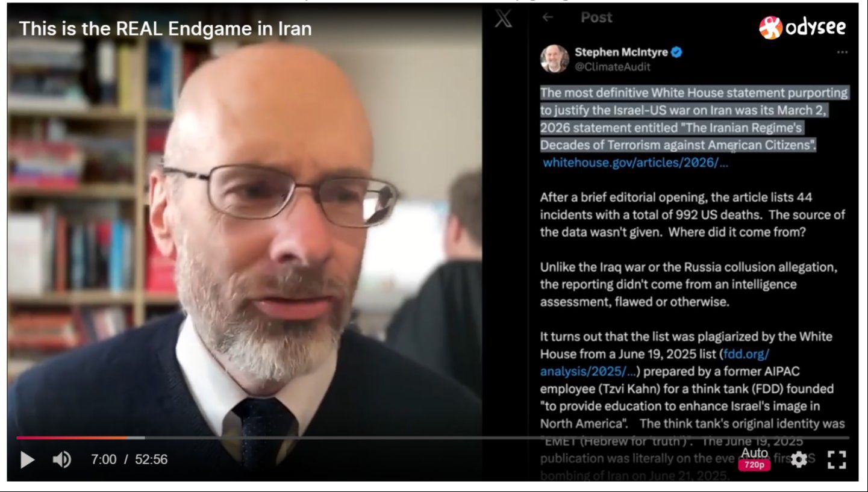This screenshot has width=868, height=492.
Task: Click the 7:00 elapsed time display
Action: tap(104, 459)
